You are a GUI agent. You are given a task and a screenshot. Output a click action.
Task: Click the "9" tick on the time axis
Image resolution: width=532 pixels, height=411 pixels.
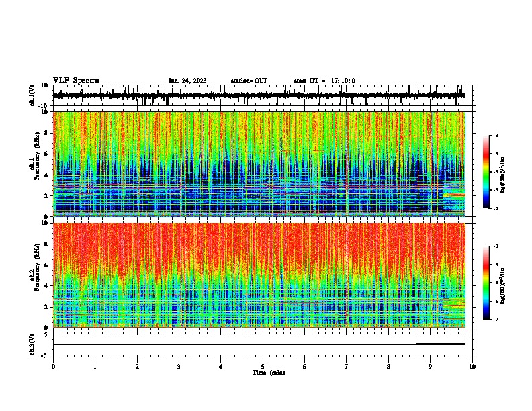(430, 367)
